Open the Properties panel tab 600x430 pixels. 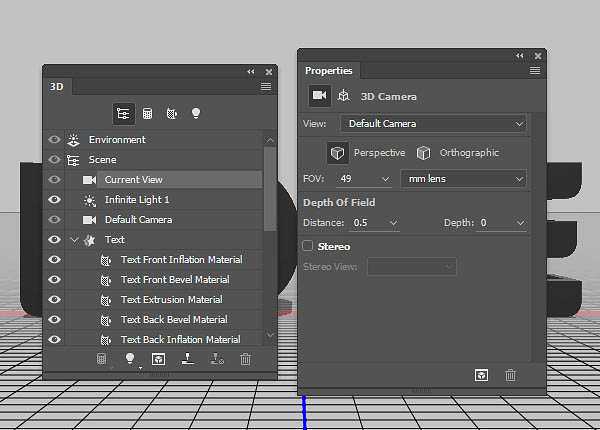click(328, 71)
